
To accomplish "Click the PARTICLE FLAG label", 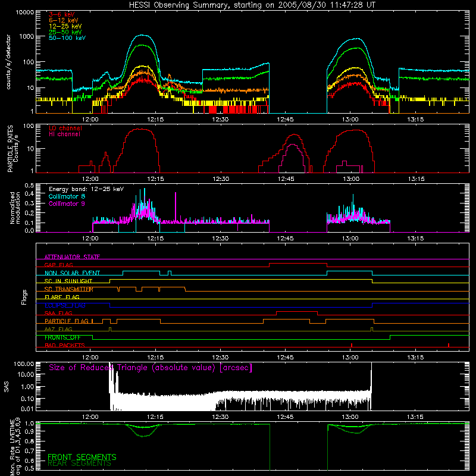I will click(x=67, y=321).
